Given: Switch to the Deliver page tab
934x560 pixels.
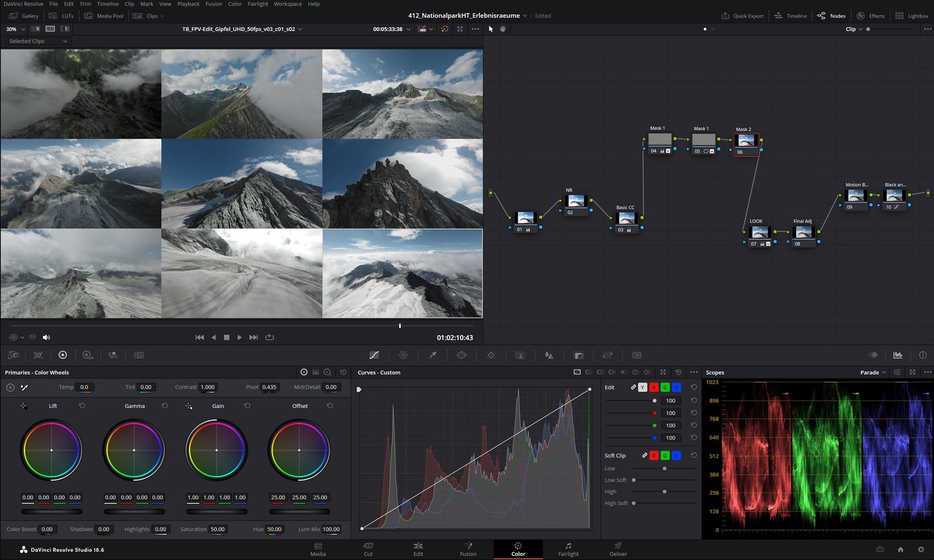Looking at the screenshot, I should (x=618, y=549).
